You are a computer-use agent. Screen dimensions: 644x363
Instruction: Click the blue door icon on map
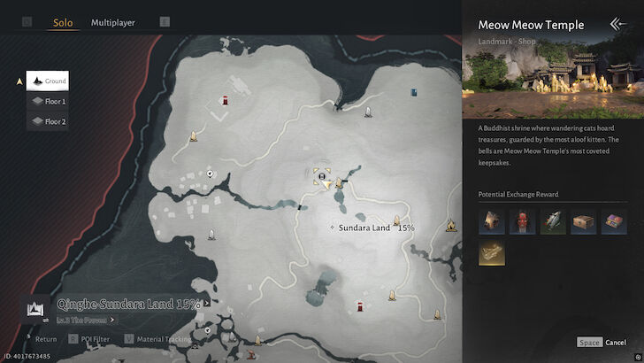pyautogui.click(x=414, y=92)
